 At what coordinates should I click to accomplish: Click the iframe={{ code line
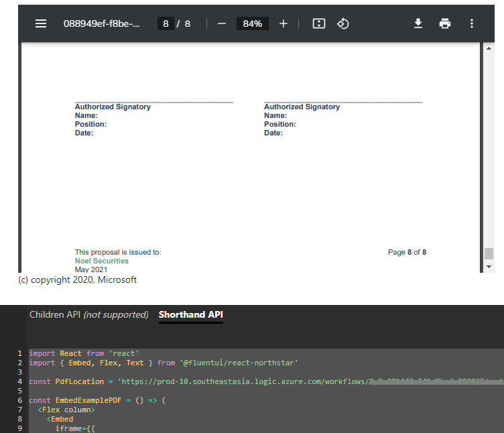pyautogui.click(x=75, y=428)
